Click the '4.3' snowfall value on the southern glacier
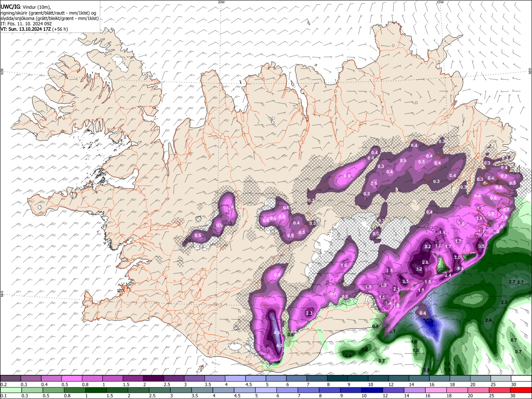532x399 pixels. 279,345
